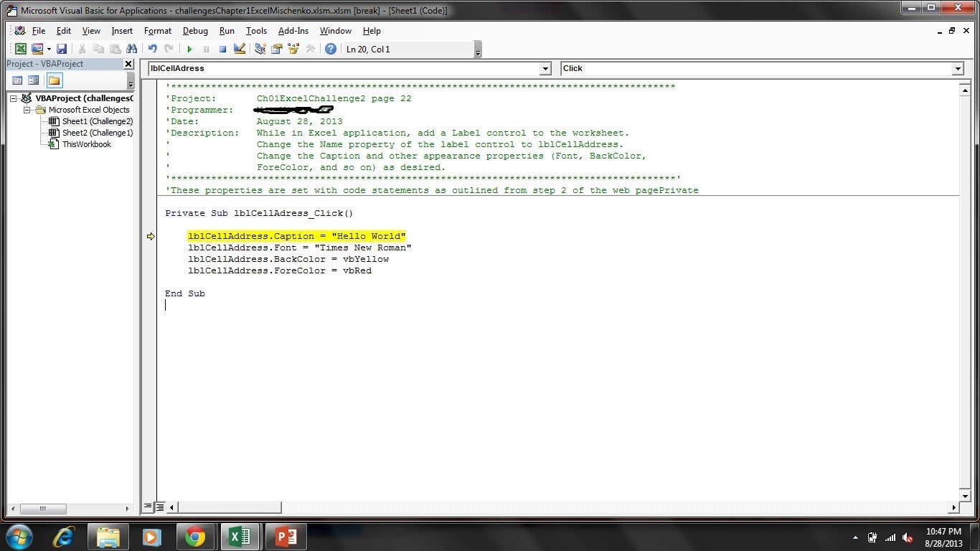Image resolution: width=980 pixels, height=551 pixels.
Task: Open the Windows Start button
Action: click(x=19, y=536)
